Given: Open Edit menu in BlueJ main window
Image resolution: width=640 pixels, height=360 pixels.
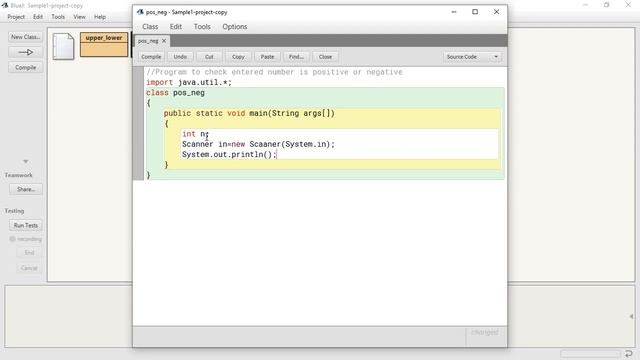Looking at the screenshot, I should click(x=38, y=17).
